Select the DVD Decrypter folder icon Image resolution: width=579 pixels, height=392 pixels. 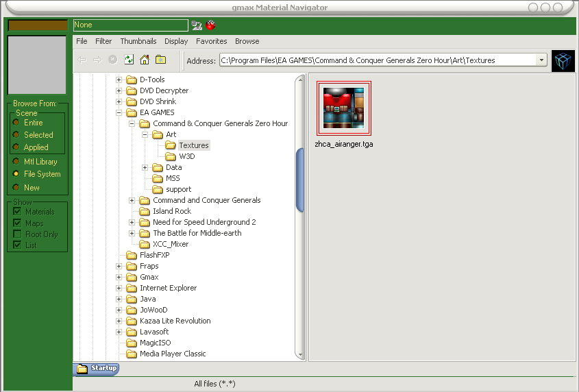pos(132,91)
